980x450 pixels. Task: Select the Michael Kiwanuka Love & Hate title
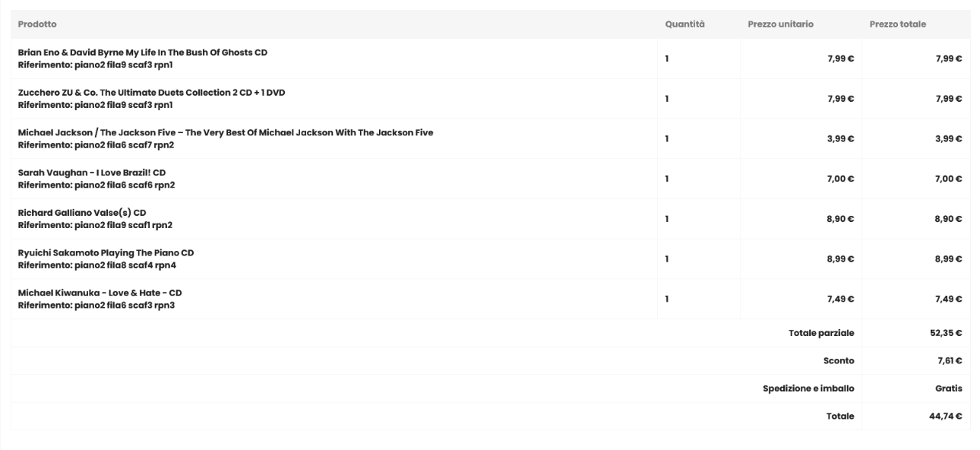(100, 292)
